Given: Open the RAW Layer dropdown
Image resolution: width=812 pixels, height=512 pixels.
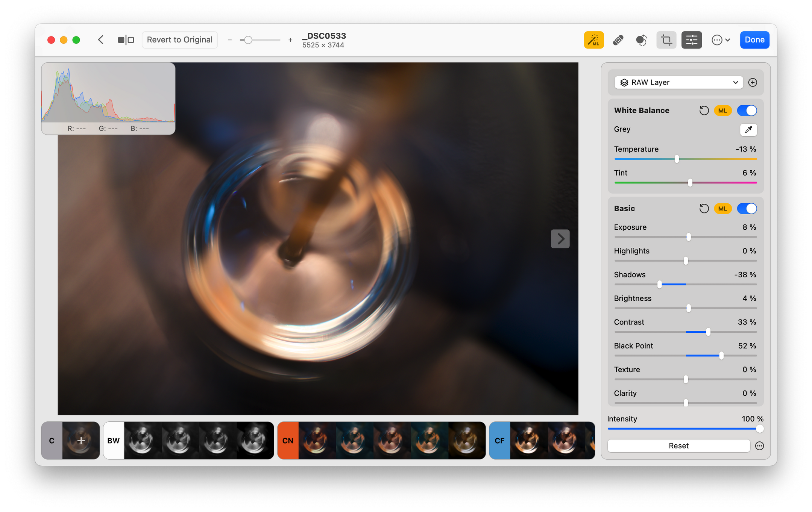Looking at the screenshot, I should click(678, 82).
